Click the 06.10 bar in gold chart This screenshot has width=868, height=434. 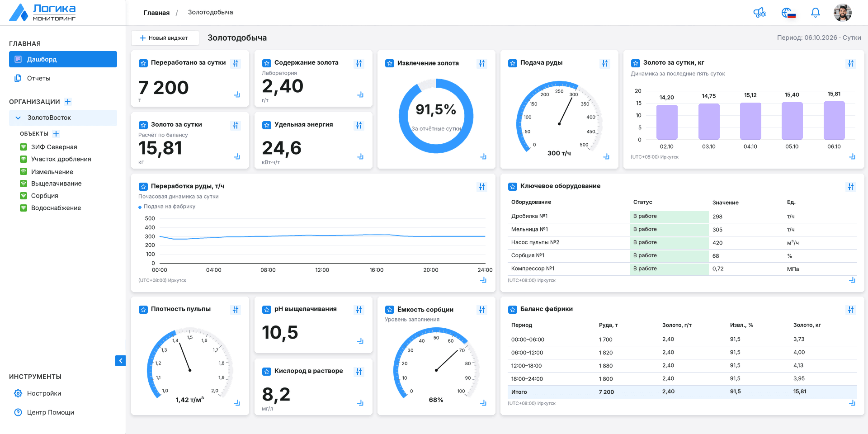click(x=834, y=120)
